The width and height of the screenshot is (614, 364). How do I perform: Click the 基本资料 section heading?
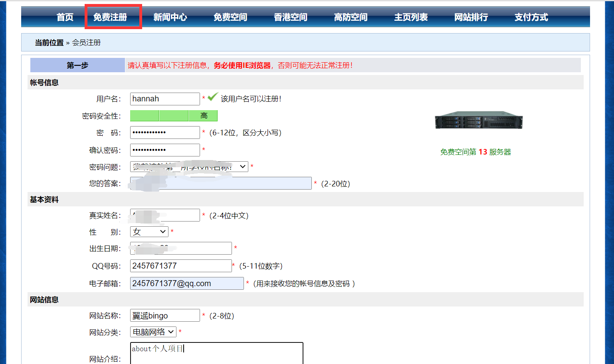44,200
